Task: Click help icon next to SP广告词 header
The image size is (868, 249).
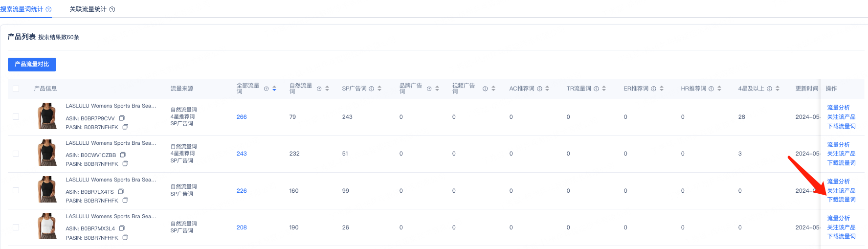Action: point(371,89)
